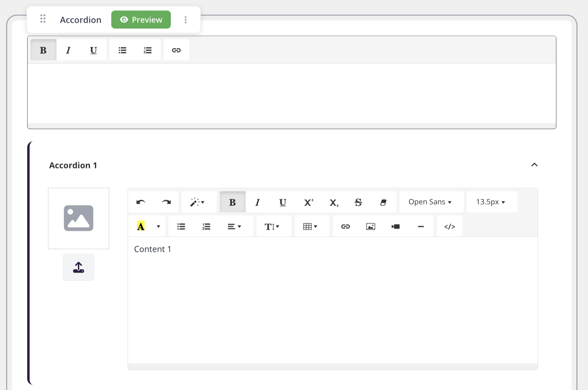Toggle italic in the top editor toolbar
Image resolution: width=588 pixels, height=390 pixels.
tap(68, 50)
